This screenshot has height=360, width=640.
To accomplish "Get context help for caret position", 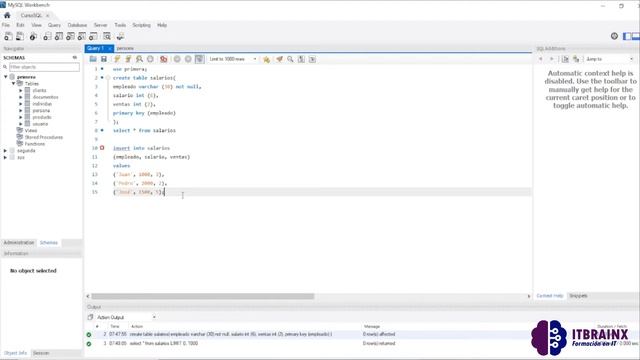I will [x=565, y=59].
